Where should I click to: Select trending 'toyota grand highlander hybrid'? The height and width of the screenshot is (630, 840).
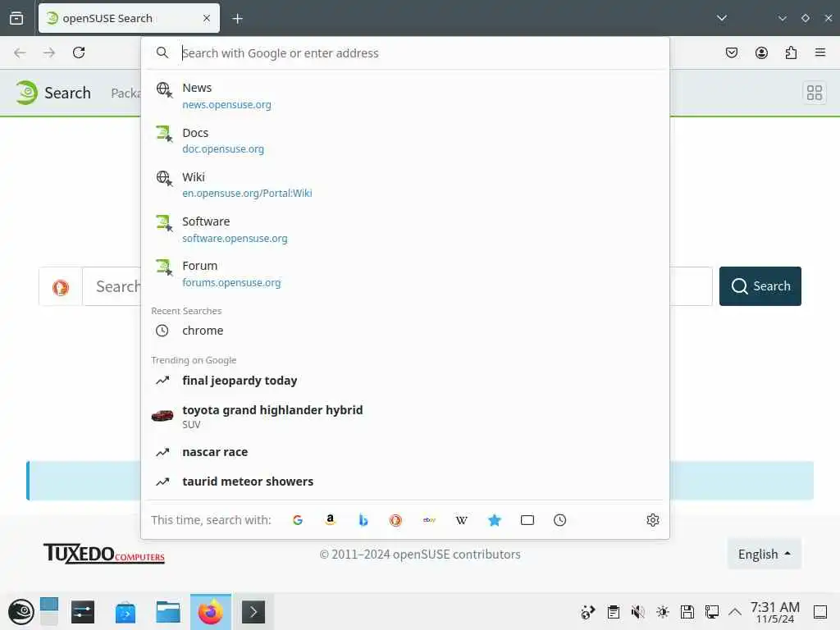tap(405, 416)
